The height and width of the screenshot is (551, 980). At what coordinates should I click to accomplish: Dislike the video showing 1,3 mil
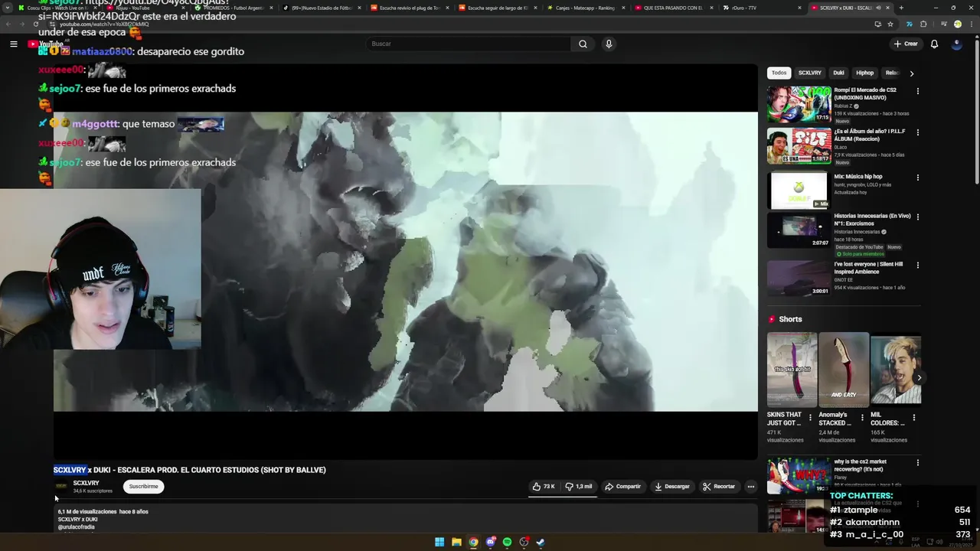[578, 486]
